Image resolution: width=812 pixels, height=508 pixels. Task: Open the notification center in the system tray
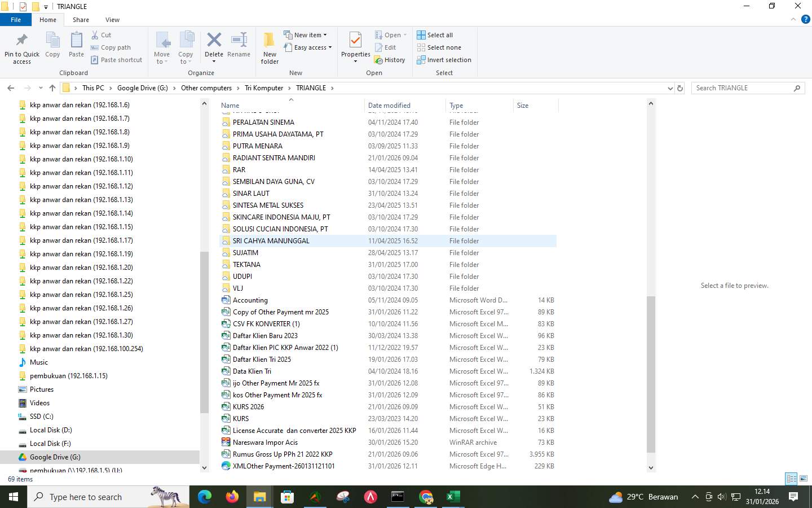[795, 497]
